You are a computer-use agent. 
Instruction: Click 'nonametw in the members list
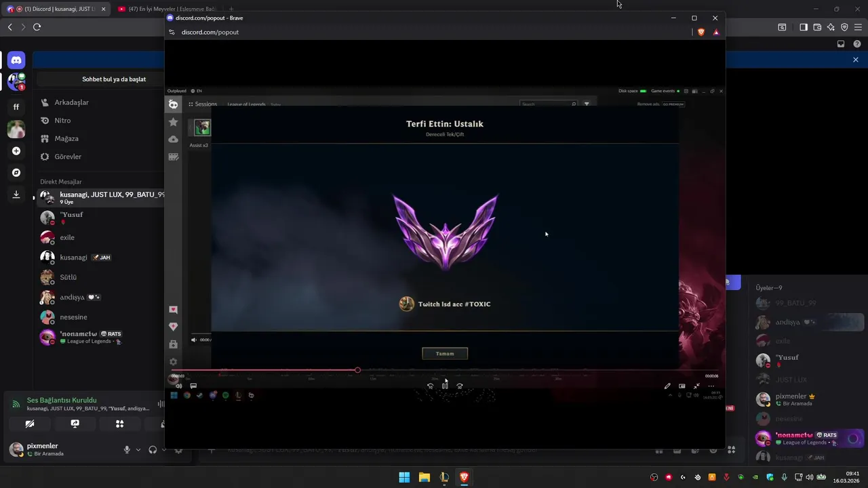808,439
